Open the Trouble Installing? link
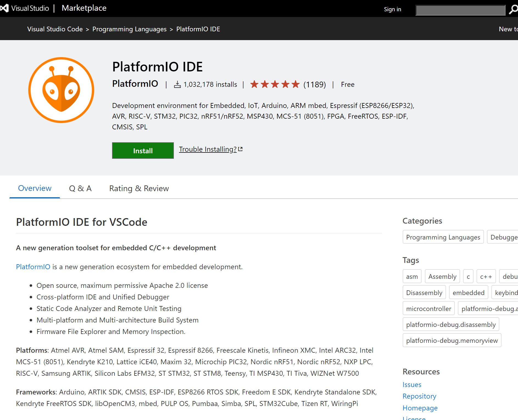This screenshot has height=420, width=518. pos(208,149)
